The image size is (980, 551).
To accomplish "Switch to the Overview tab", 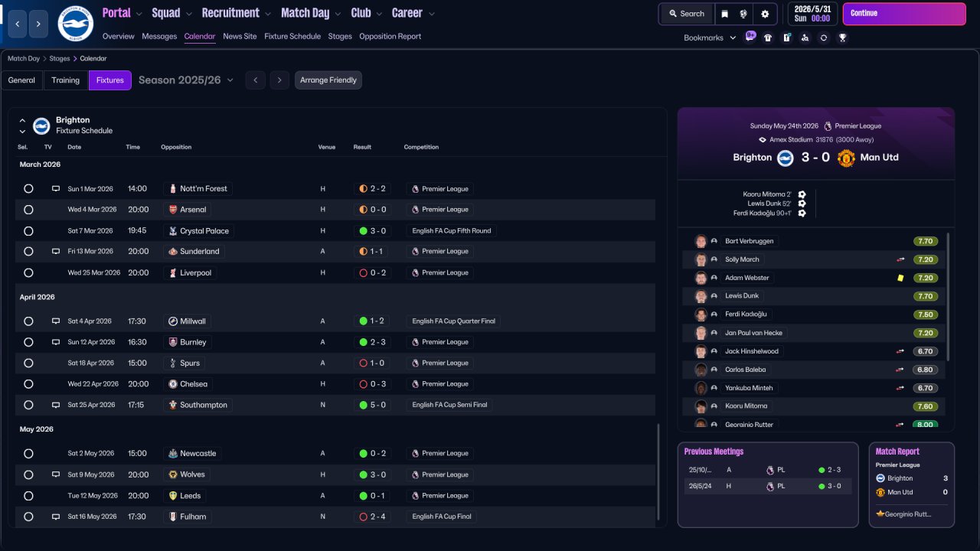I will [x=118, y=37].
